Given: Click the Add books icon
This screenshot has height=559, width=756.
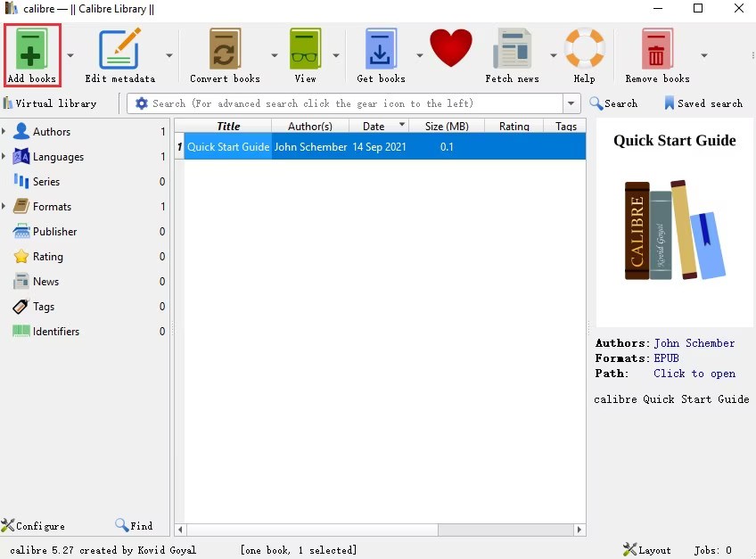Looking at the screenshot, I should [x=31, y=49].
